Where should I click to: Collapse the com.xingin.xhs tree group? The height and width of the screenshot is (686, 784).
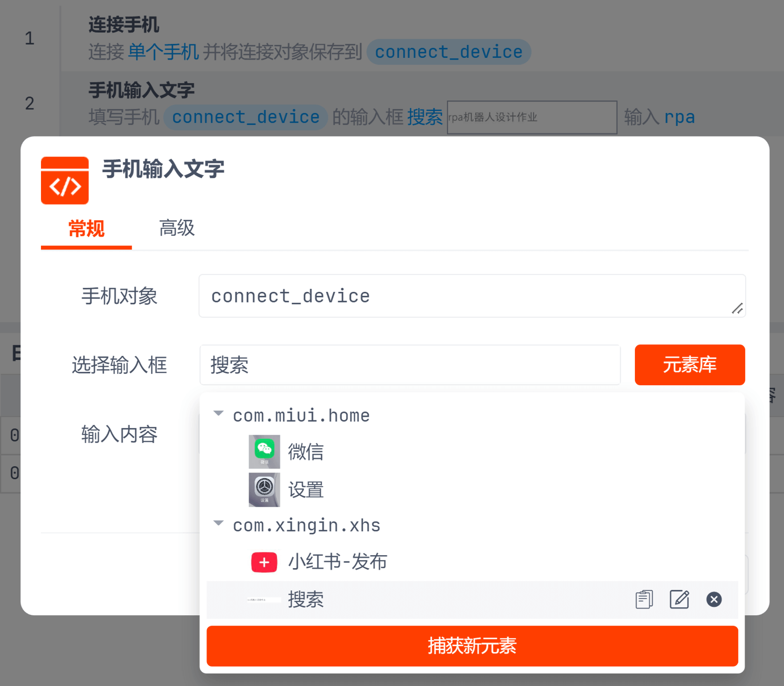218,523
